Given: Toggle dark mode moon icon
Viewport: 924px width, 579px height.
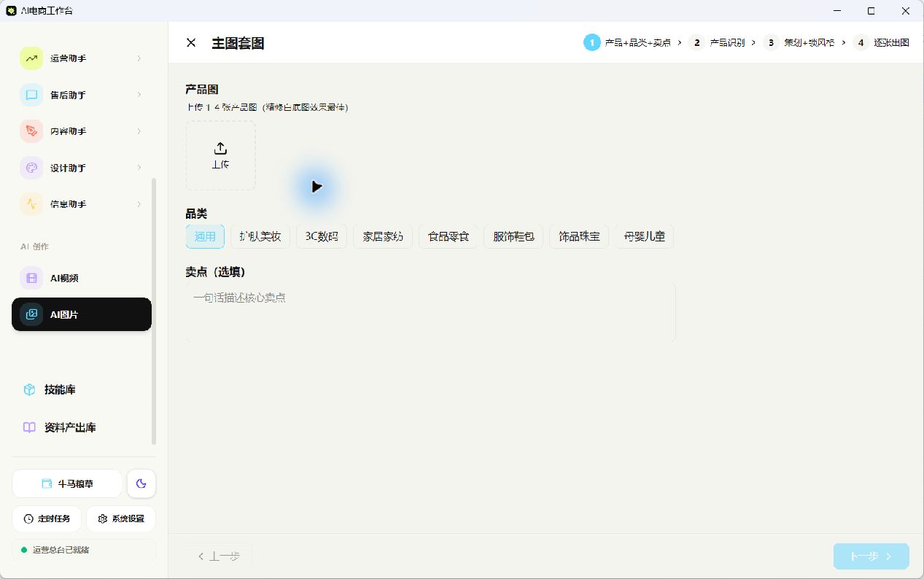Looking at the screenshot, I should coord(141,483).
